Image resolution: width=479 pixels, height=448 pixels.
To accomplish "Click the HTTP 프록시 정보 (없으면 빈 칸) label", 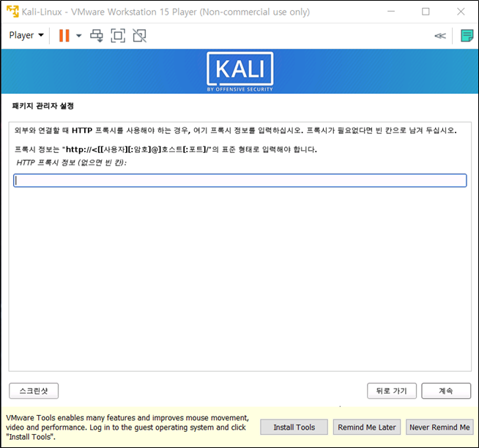I will [x=72, y=163].
